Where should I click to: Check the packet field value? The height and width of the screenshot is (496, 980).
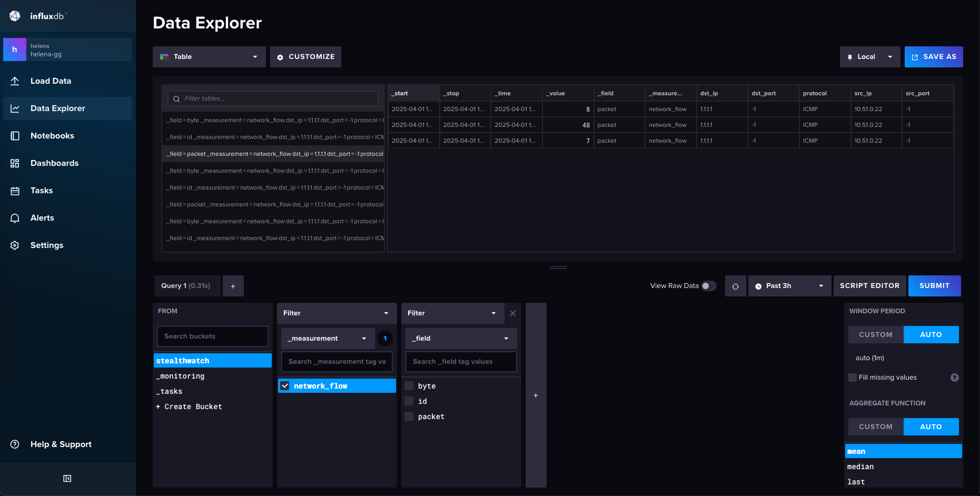coord(409,416)
